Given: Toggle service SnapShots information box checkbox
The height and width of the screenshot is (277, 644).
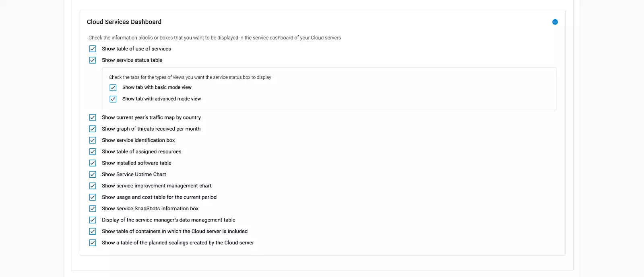Looking at the screenshot, I should point(93,209).
